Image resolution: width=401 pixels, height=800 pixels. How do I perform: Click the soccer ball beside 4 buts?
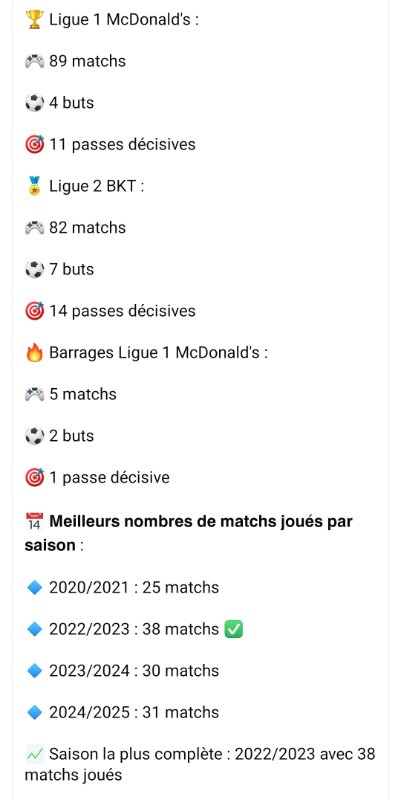[x=34, y=103]
